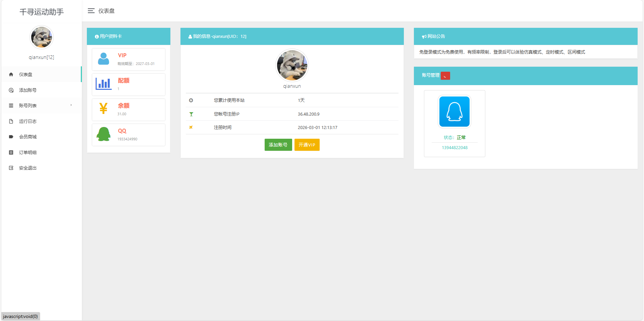Open 订单明细 from the sidebar
Image resolution: width=644 pixels, height=321 pixels.
pos(28,152)
